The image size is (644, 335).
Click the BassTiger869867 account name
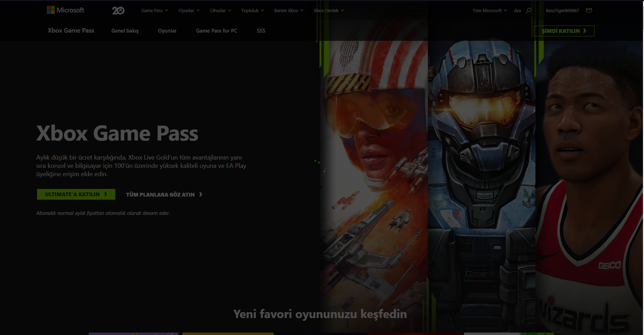pos(562,10)
